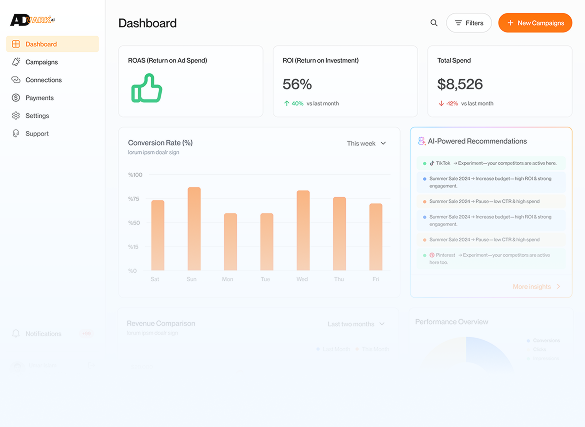Screen dimensions: 585x427
Task: Click the green thumbs-up ROAS icon
Action: (x=146, y=88)
